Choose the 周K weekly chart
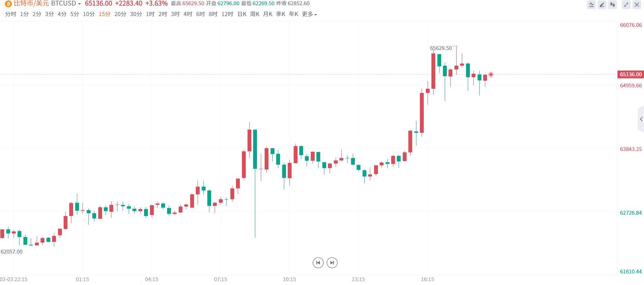Screen dimensions: 644x285 click(x=255, y=14)
